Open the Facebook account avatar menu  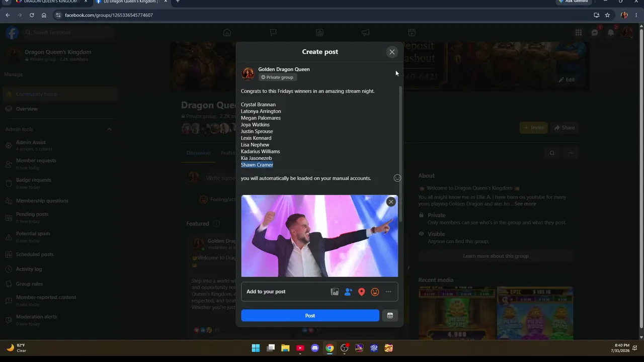pyautogui.click(x=627, y=33)
